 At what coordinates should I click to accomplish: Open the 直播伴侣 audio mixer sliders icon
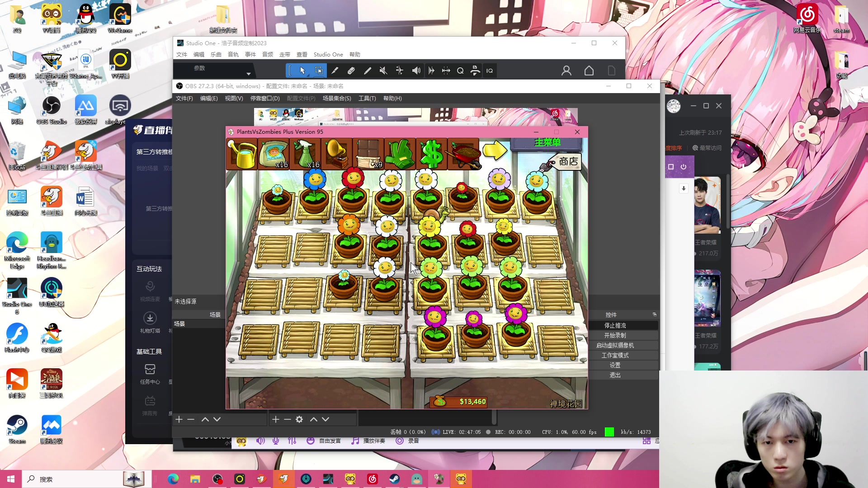292,441
